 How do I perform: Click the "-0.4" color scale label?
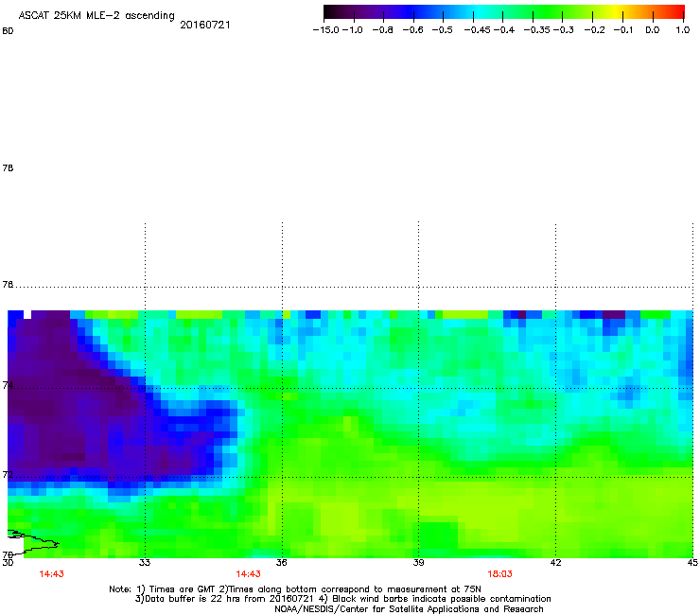coord(504,30)
